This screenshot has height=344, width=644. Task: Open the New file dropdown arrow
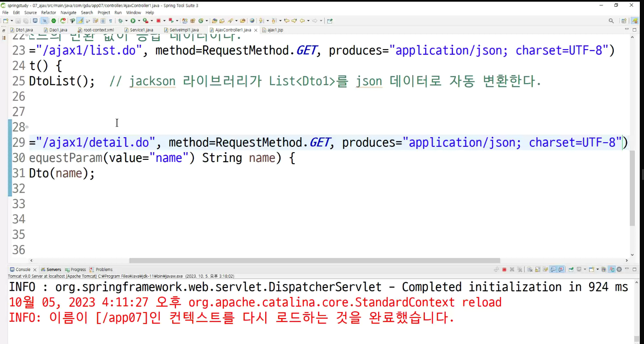12,21
